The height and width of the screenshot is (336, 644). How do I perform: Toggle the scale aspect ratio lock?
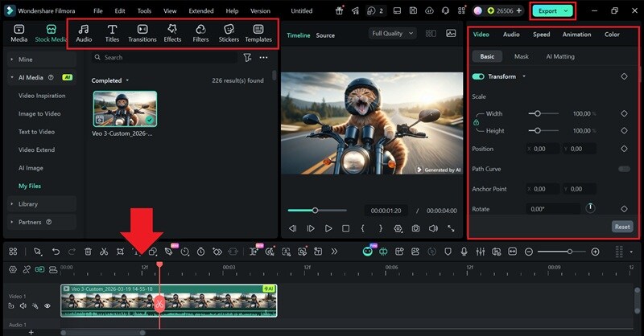[476, 122]
